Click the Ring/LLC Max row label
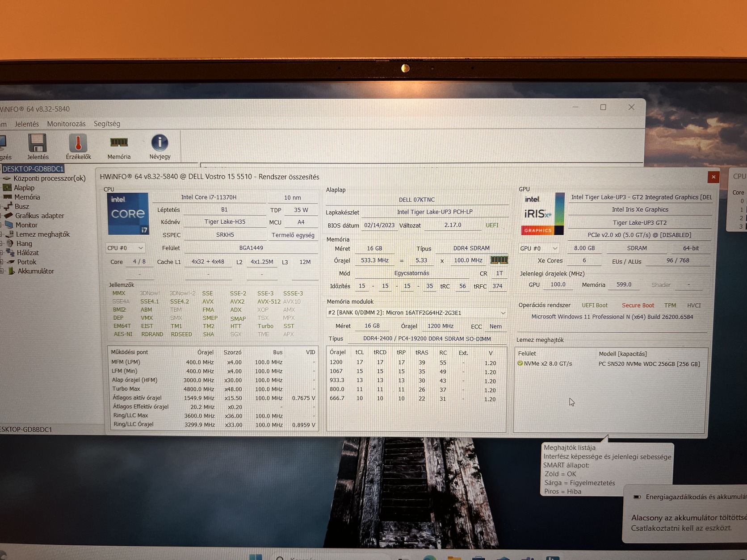The width and height of the screenshot is (747, 560). 130,415
